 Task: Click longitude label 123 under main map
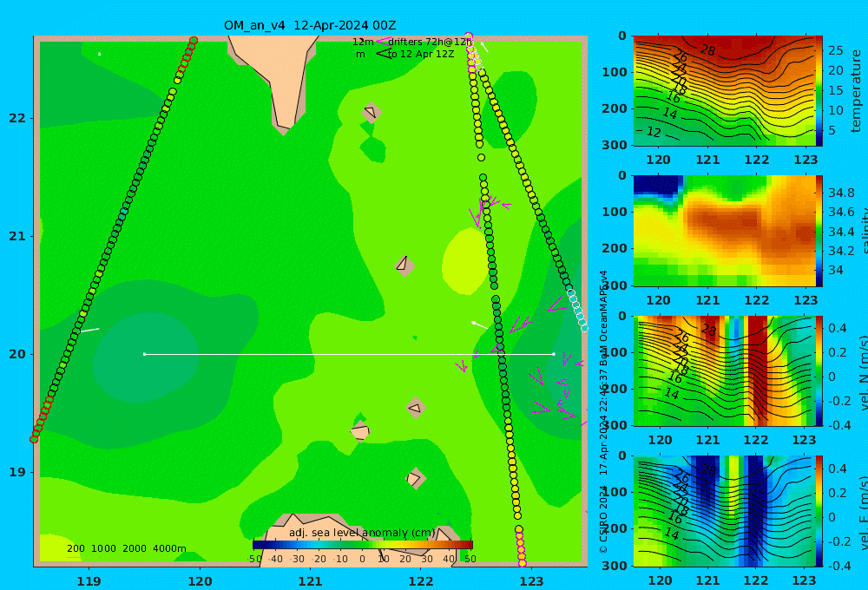click(x=532, y=581)
